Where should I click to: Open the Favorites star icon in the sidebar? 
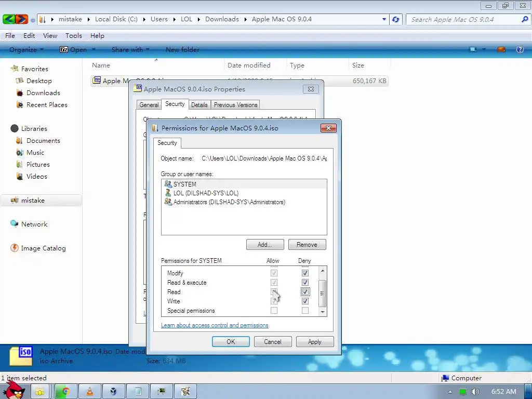pyautogui.click(x=15, y=69)
